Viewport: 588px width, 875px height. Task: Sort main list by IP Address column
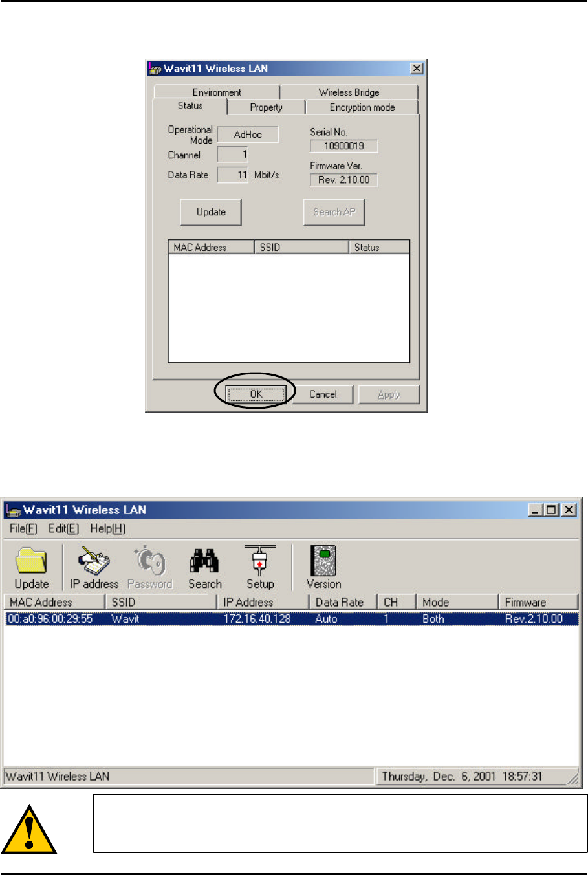[x=263, y=602]
